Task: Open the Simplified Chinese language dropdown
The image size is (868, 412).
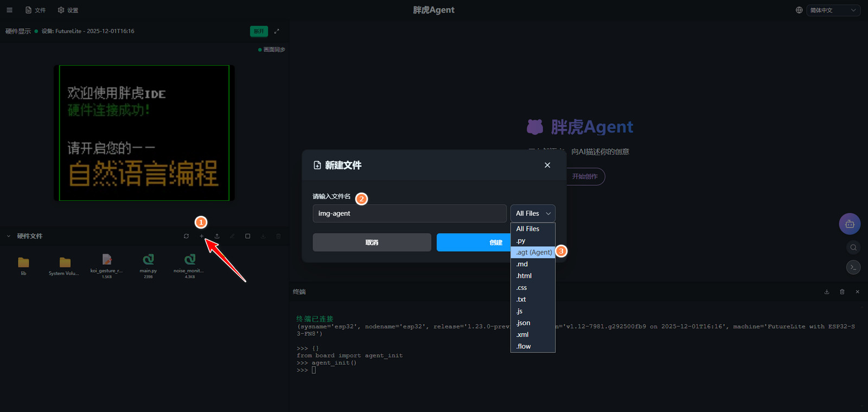Action: (833, 10)
